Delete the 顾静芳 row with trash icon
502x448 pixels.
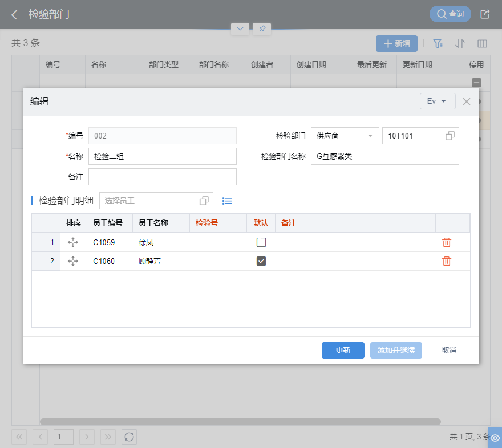447,261
